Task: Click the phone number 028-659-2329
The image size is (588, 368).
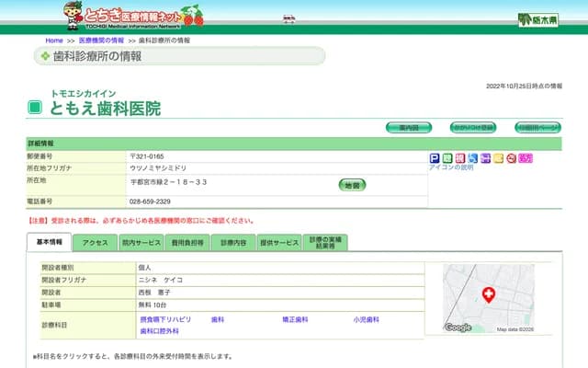Action: (x=150, y=201)
